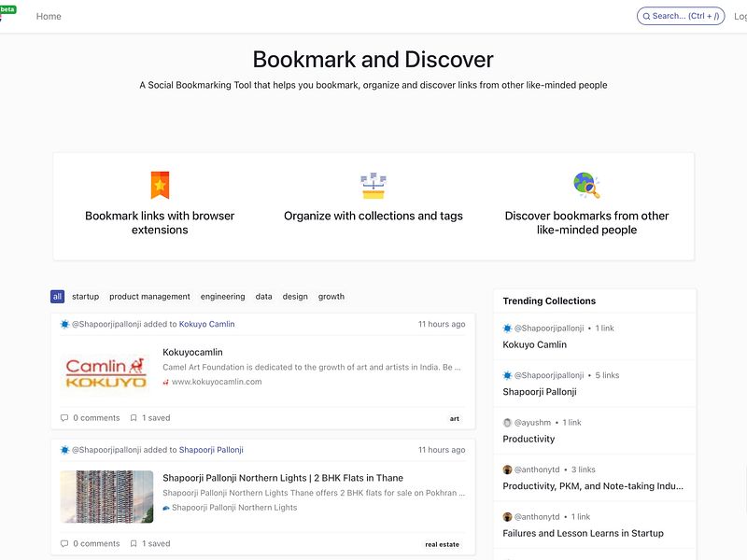Click @anthonytd username showing 3 links

(536, 469)
